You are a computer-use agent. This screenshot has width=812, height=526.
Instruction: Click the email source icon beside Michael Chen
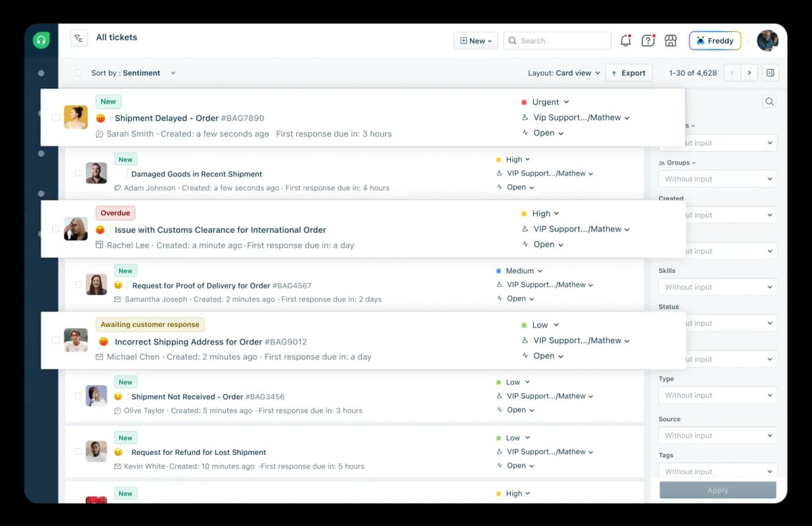(x=99, y=357)
